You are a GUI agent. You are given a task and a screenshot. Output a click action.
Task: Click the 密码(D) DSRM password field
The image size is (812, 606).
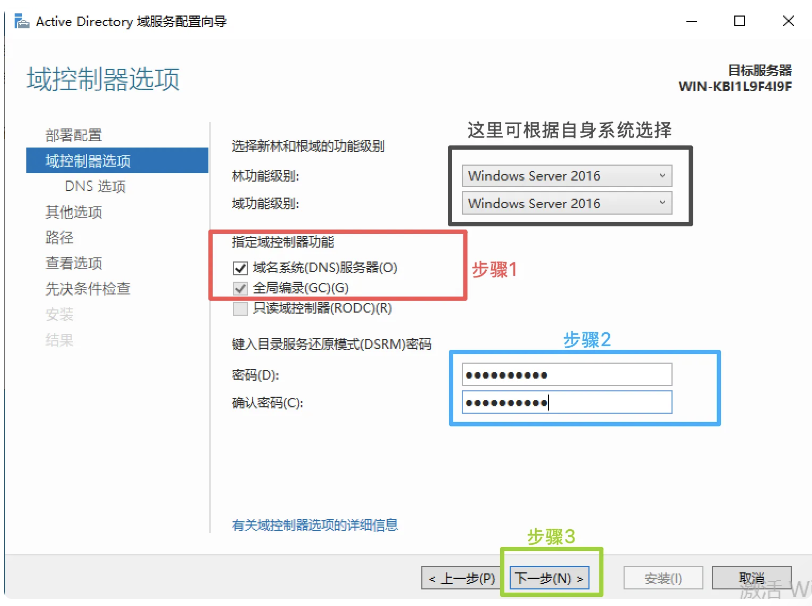click(566, 375)
